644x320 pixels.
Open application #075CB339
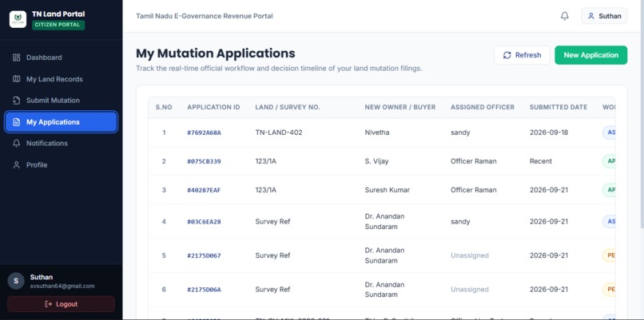tap(204, 161)
